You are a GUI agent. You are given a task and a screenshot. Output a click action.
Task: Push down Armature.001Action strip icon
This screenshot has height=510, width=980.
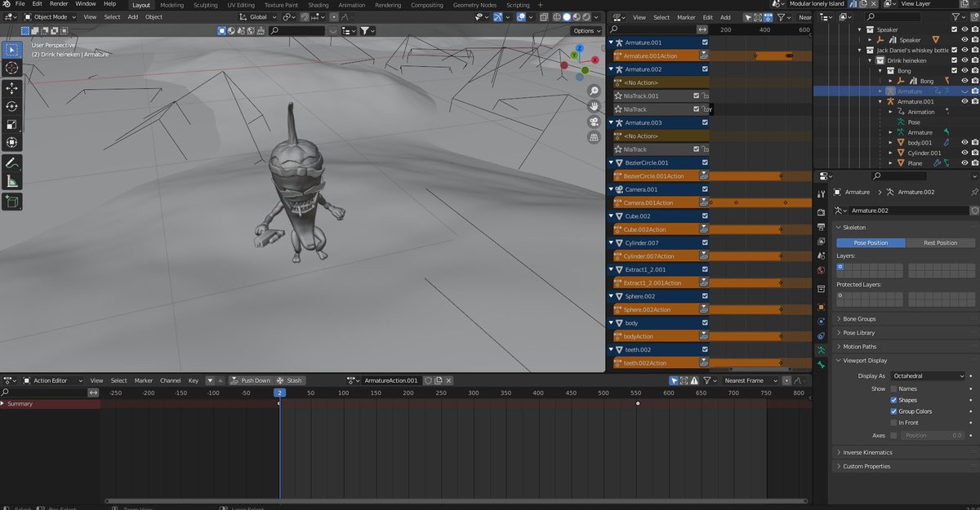point(704,55)
